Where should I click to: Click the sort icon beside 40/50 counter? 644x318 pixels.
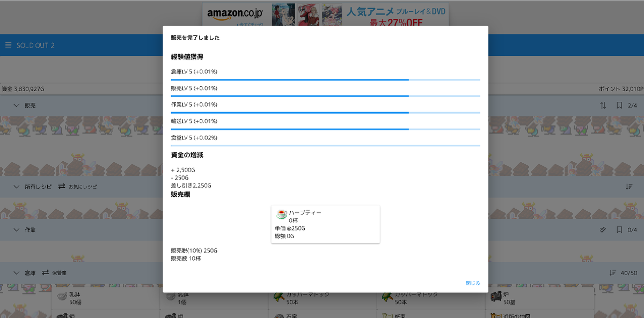pos(614,272)
